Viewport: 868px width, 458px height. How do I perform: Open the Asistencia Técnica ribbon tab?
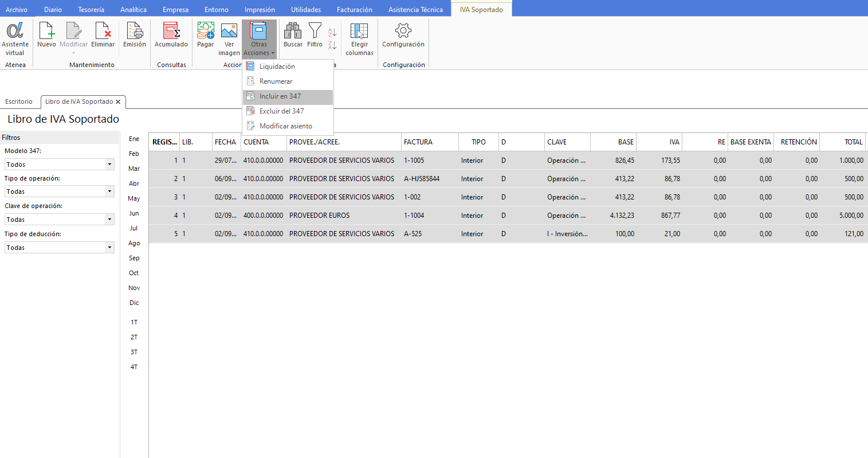tap(415, 10)
